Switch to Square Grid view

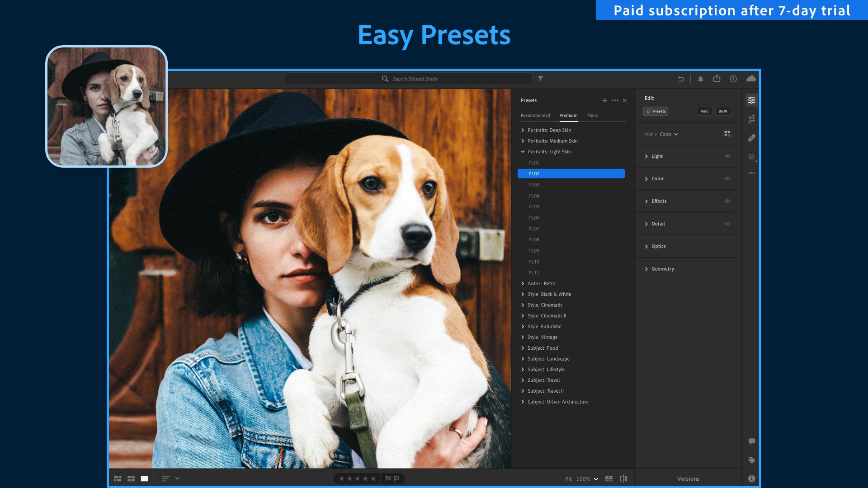pyautogui.click(x=131, y=479)
